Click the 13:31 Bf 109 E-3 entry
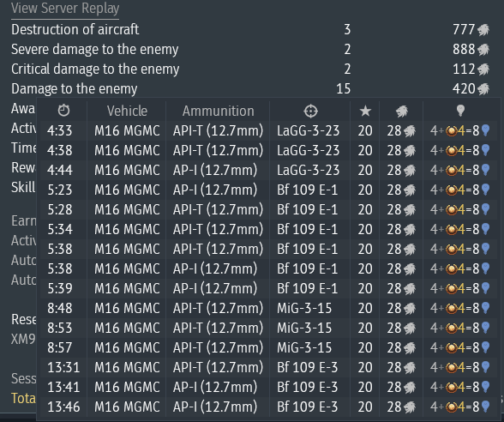This screenshot has width=504, height=422. pos(269,367)
